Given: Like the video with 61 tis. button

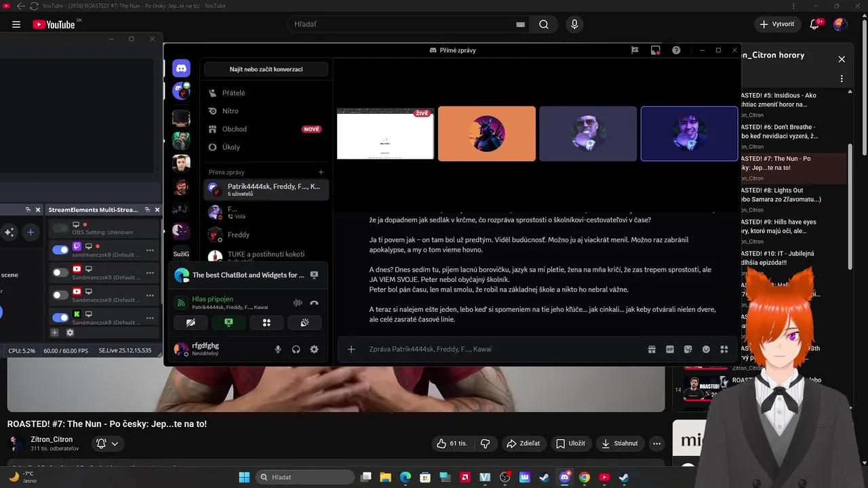Looking at the screenshot, I should [452, 443].
